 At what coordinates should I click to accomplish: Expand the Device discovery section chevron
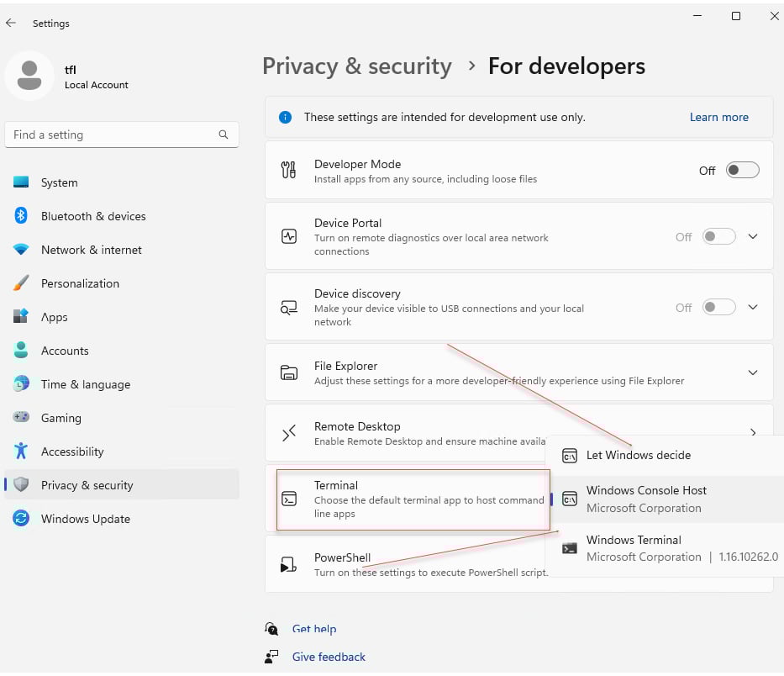click(x=753, y=307)
